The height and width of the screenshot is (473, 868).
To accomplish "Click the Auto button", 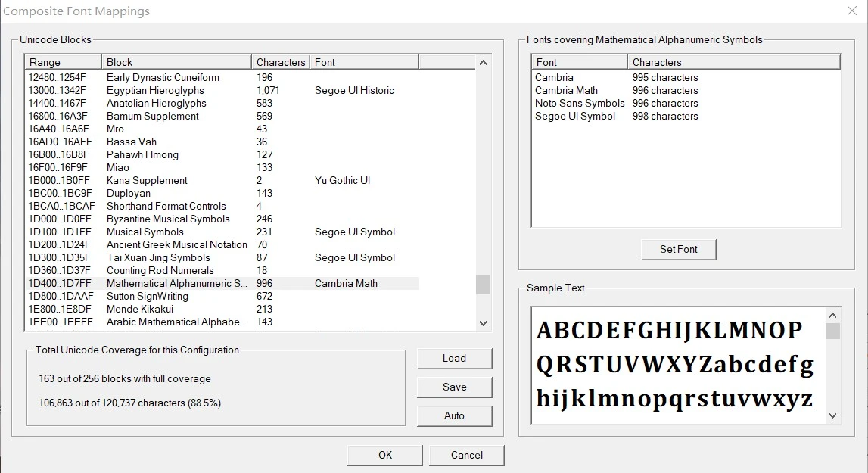I will (454, 416).
